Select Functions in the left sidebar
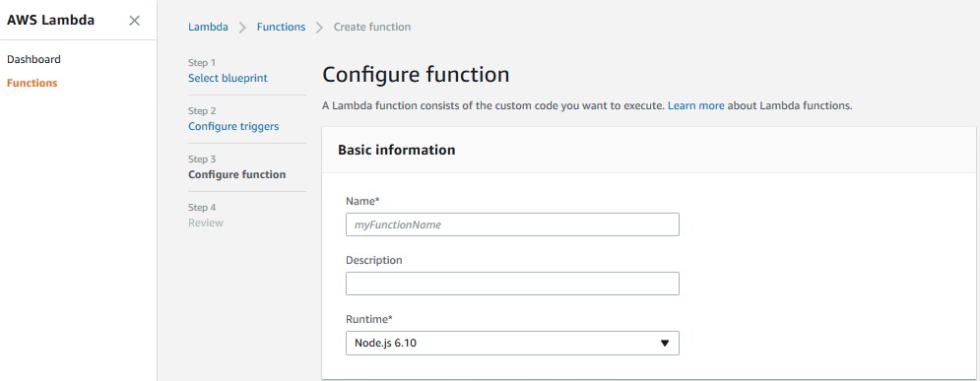 (x=32, y=83)
